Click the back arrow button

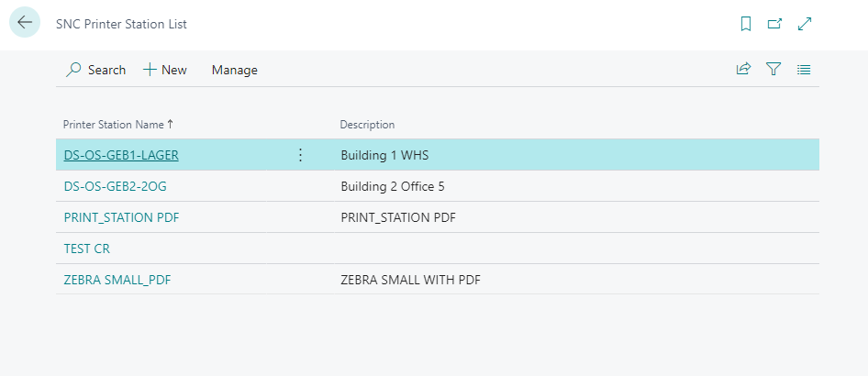tap(25, 23)
